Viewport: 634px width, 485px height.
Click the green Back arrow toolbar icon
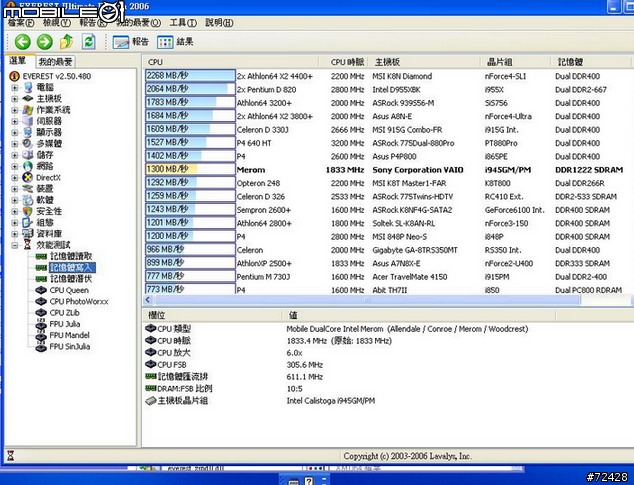point(23,42)
